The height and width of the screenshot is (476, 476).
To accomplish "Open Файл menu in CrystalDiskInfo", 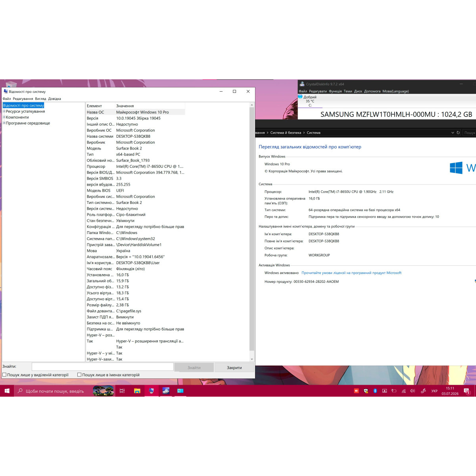I will pos(303,91).
